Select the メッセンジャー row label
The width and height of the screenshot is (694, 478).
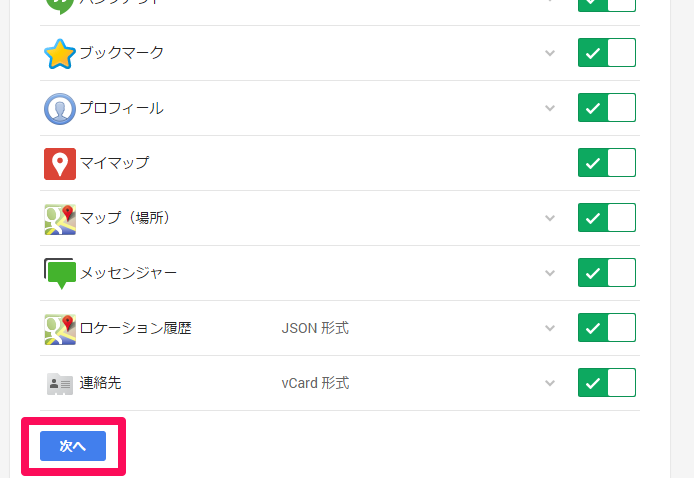click(128, 273)
